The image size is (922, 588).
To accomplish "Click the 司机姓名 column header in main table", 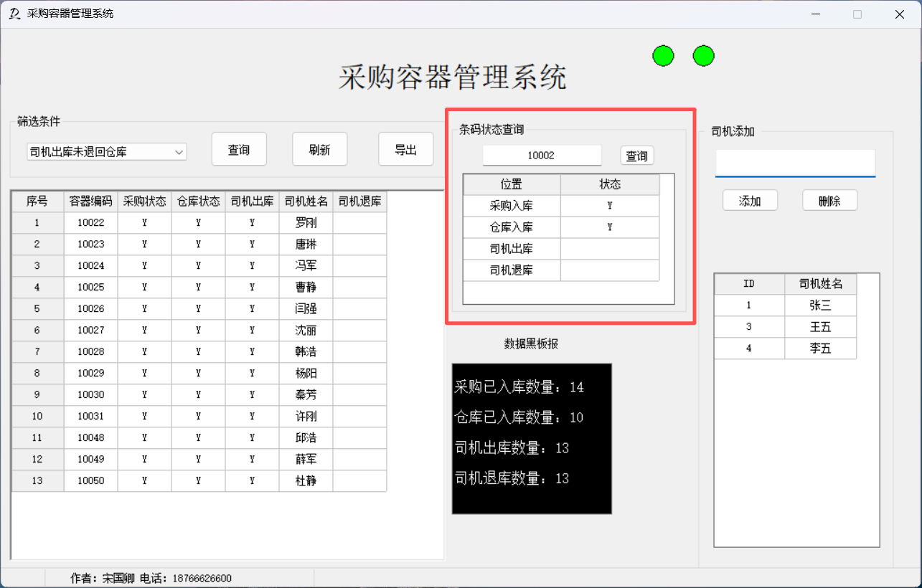I will pyautogui.click(x=306, y=201).
